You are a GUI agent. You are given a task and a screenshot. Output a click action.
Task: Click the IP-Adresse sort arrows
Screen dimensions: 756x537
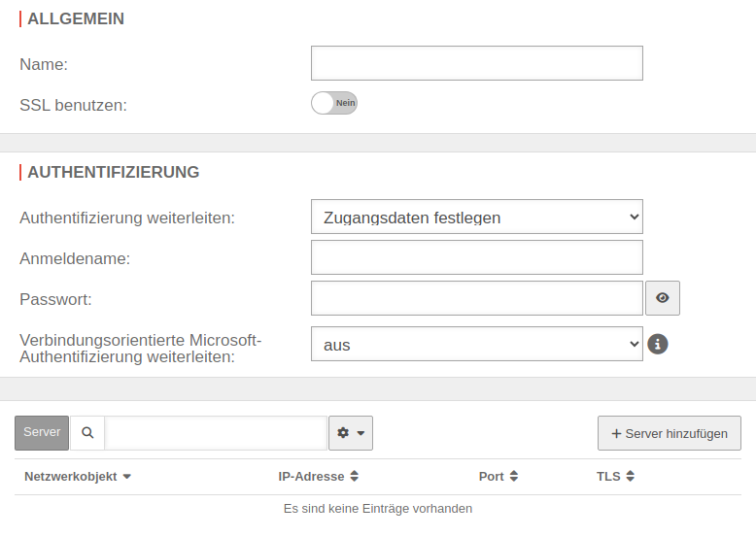tap(355, 477)
